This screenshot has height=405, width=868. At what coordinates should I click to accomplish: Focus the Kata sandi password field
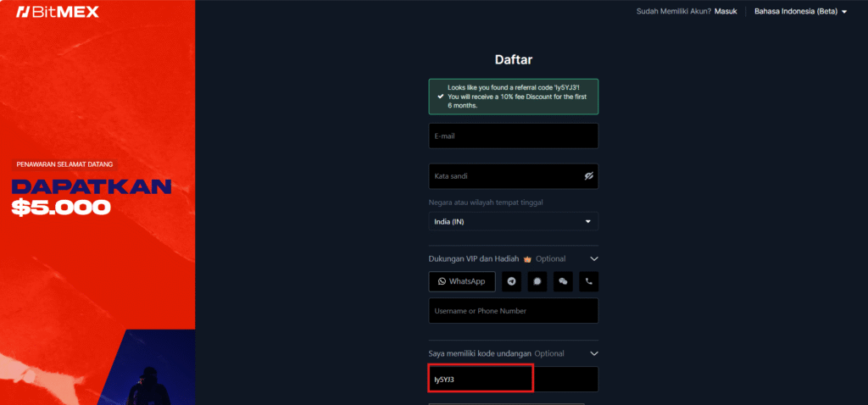point(513,176)
